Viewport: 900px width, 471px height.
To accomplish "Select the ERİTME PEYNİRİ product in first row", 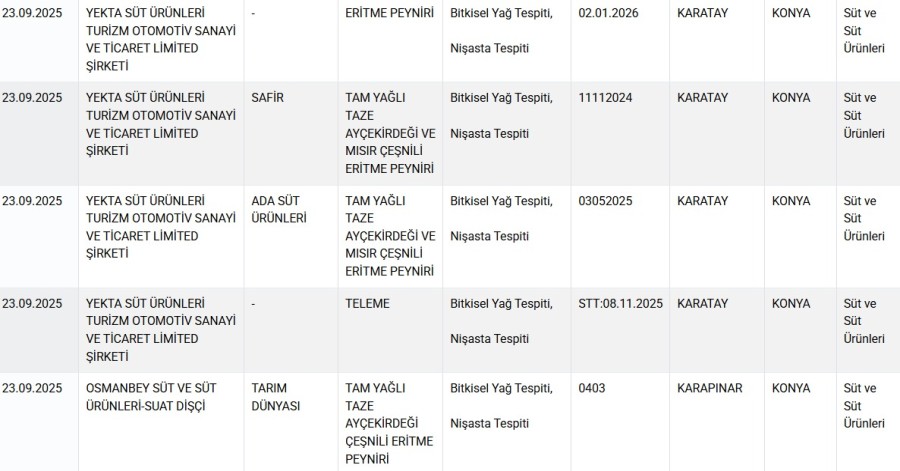I will coord(389,13).
